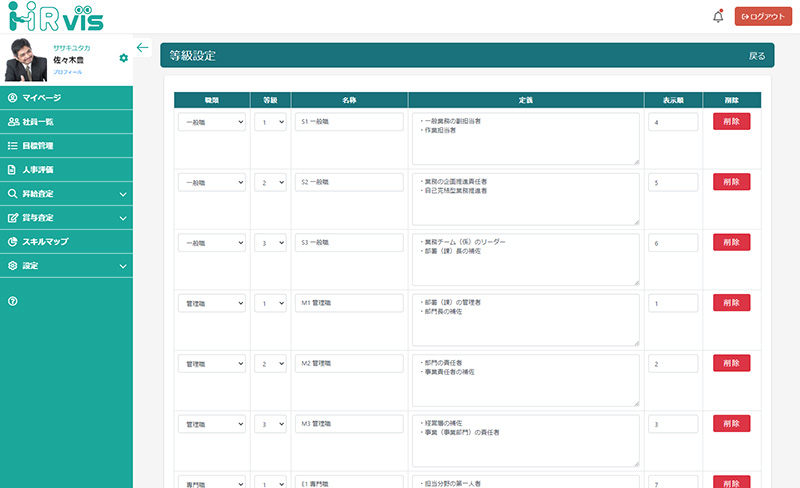Open the help question mark icon
Image resolution: width=800 pixels, height=488 pixels.
click(x=13, y=301)
